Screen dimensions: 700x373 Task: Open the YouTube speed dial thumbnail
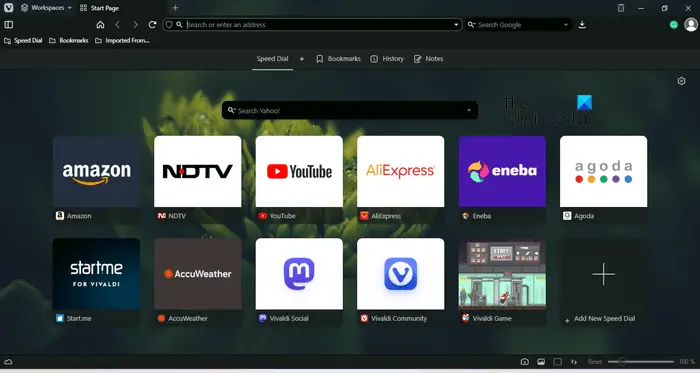coord(299,171)
